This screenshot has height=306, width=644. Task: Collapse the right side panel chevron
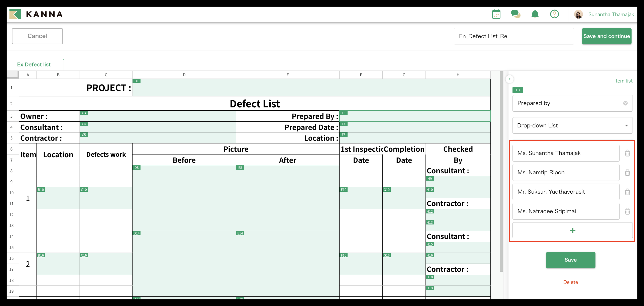coord(509,79)
